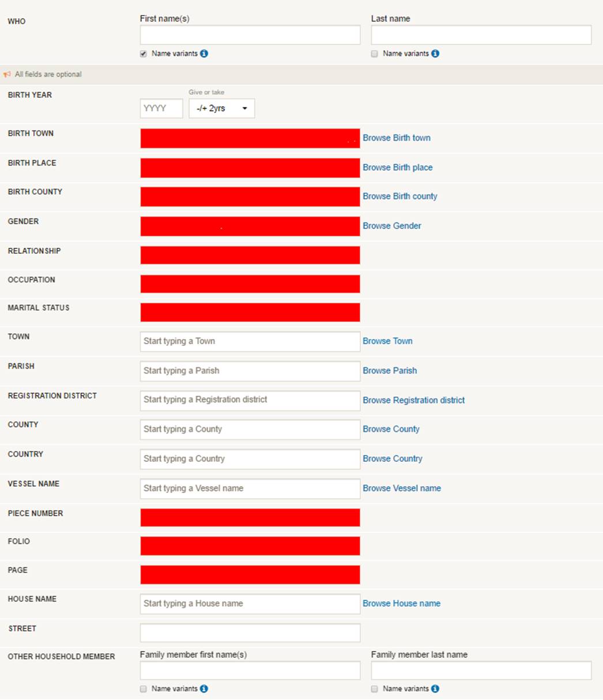603x700 pixels.
Task: Open the Give or take years dropdown
Action: tap(222, 108)
